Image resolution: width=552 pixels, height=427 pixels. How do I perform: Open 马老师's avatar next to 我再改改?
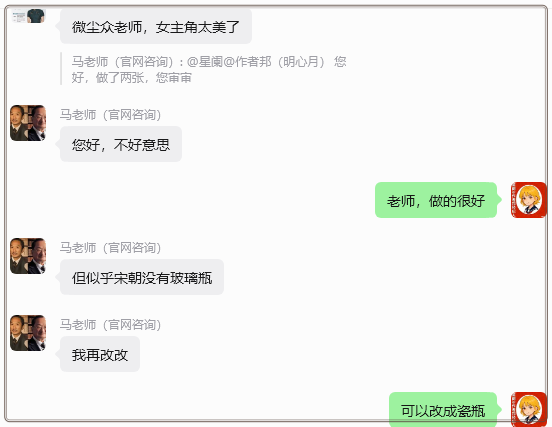point(28,333)
